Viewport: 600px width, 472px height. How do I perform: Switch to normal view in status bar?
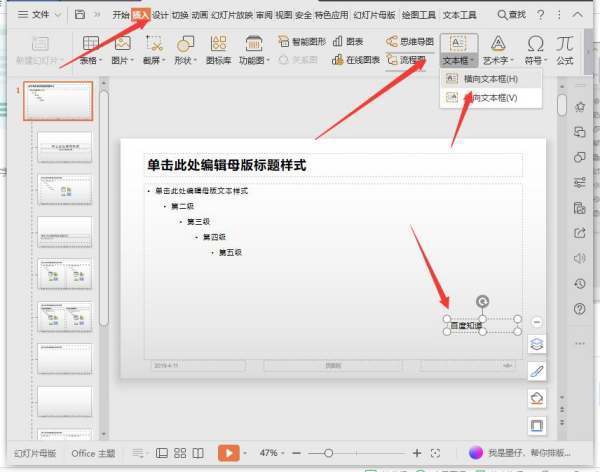[162, 453]
